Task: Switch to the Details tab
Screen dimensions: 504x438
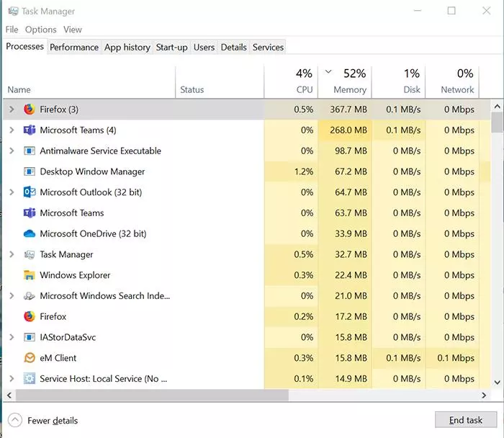Action: 234,48
